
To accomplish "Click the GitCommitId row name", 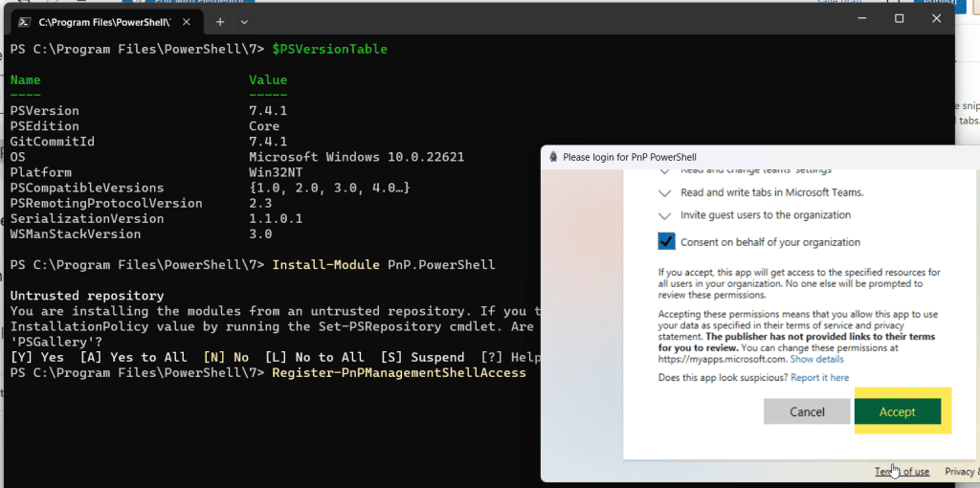I will tap(53, 142).
